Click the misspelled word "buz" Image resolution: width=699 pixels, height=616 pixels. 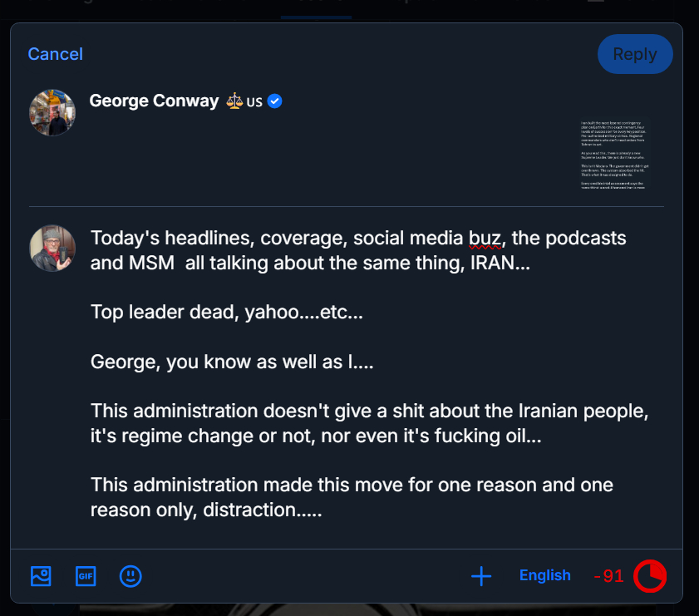[x=484, y=239]
